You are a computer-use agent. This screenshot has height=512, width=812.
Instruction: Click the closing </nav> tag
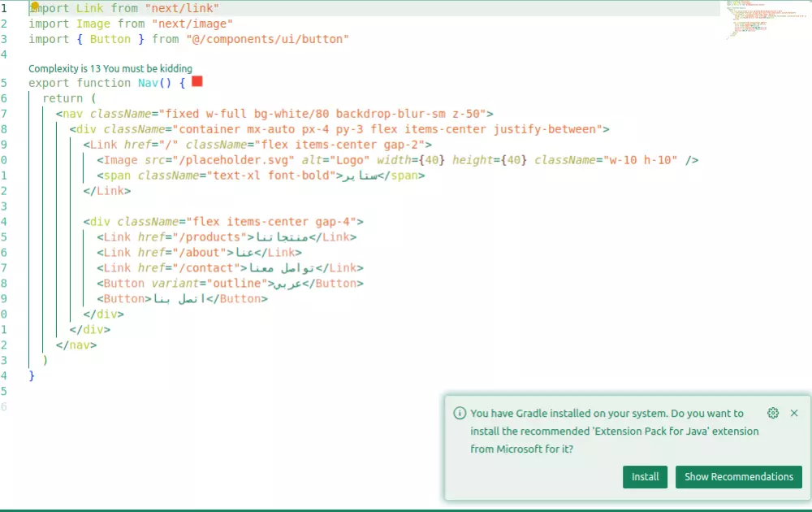click(76, 345)
